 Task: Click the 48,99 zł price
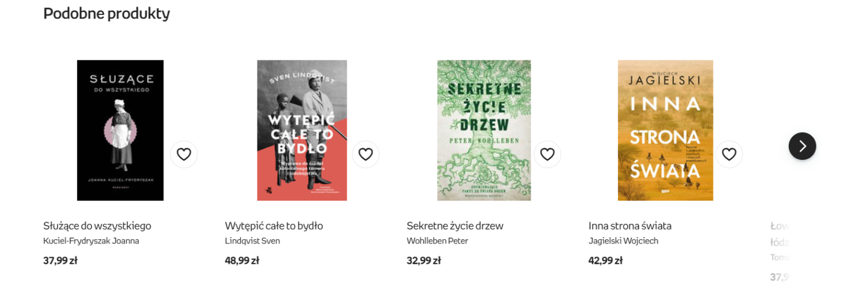(242, 261)
